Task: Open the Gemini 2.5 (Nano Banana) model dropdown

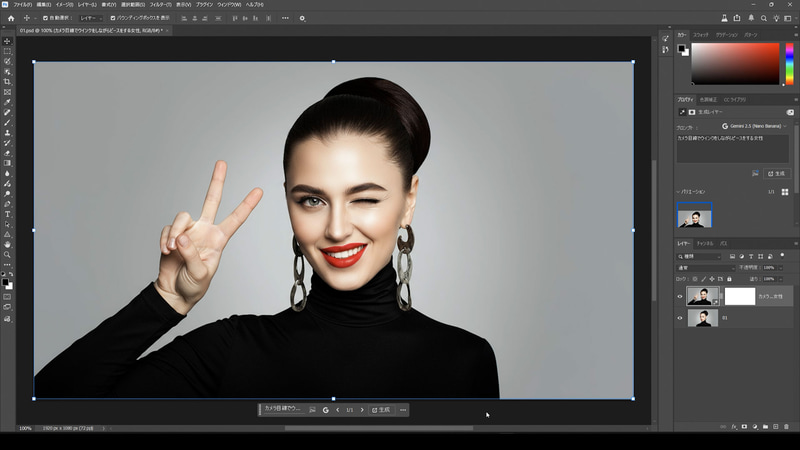Action: tap(754, 126)
